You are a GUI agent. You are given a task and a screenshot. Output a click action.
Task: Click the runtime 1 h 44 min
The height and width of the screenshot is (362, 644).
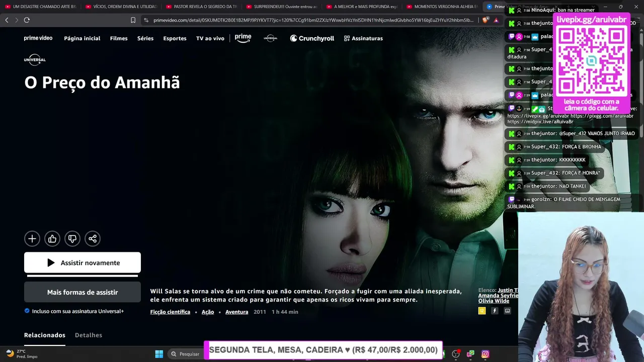[285, 312]
